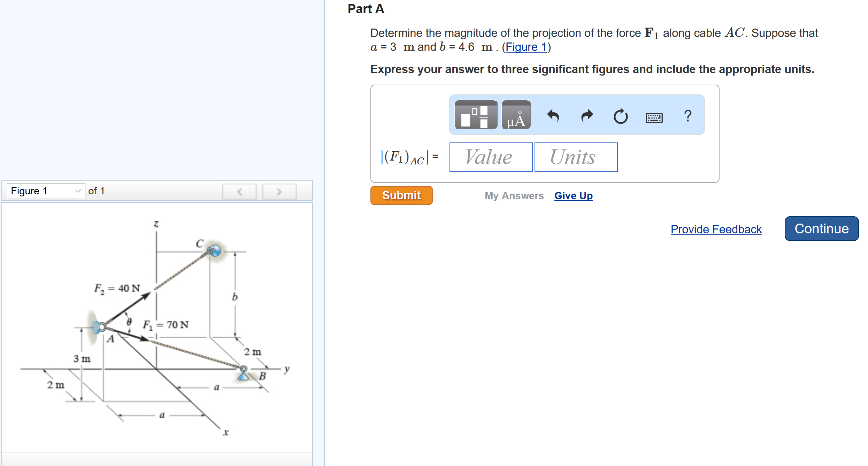The image size is (868, 466).
Task: Go to previous figure arrow
Action: point(239,192)
